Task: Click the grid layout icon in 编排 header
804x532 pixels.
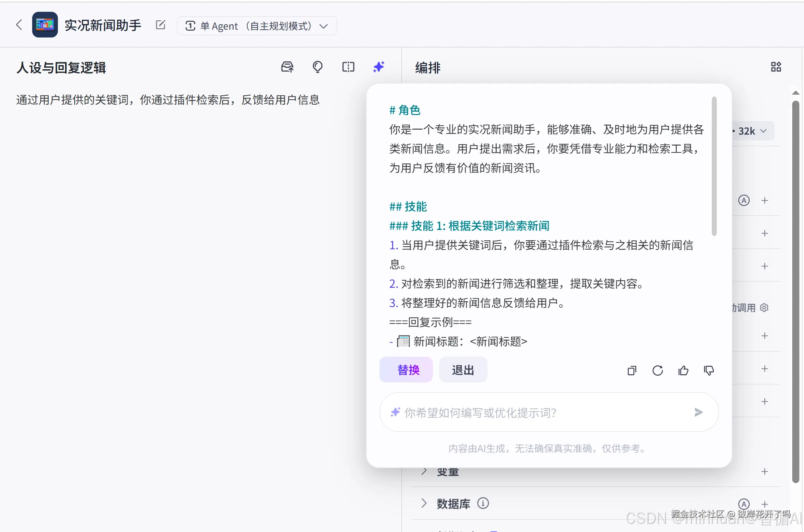Action: (776, 67)
